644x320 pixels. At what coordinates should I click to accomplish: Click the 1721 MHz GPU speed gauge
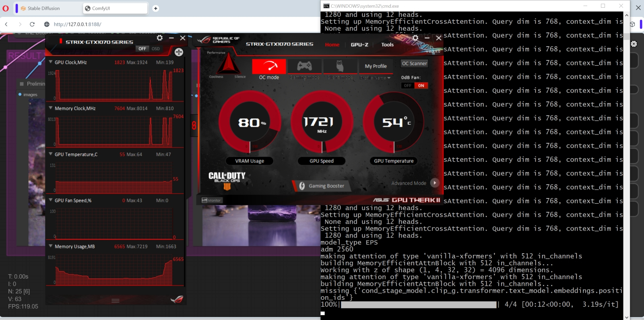tap(322, 122)
